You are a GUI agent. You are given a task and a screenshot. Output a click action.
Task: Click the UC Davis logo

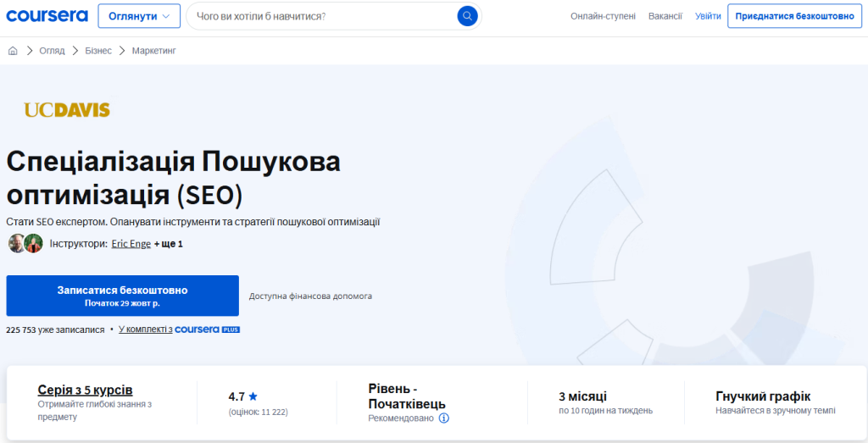(x=67, y=110)
